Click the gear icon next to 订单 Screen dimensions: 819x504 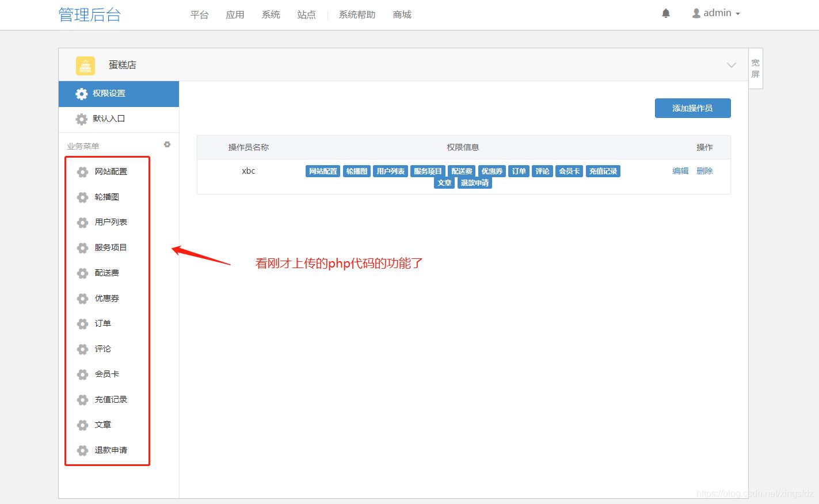[82, 324]
